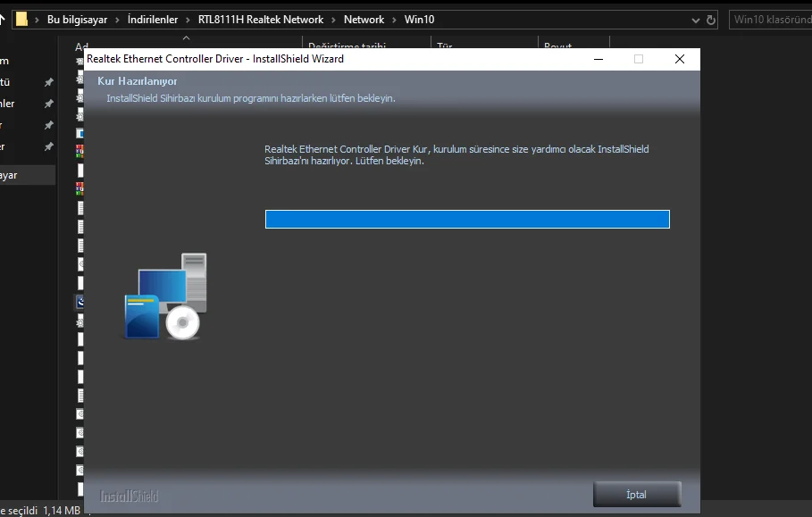This screenshot has height=517, width=812.
Task: Expand the chevron after İndirilenler
Action: click(x=188, y=20)
